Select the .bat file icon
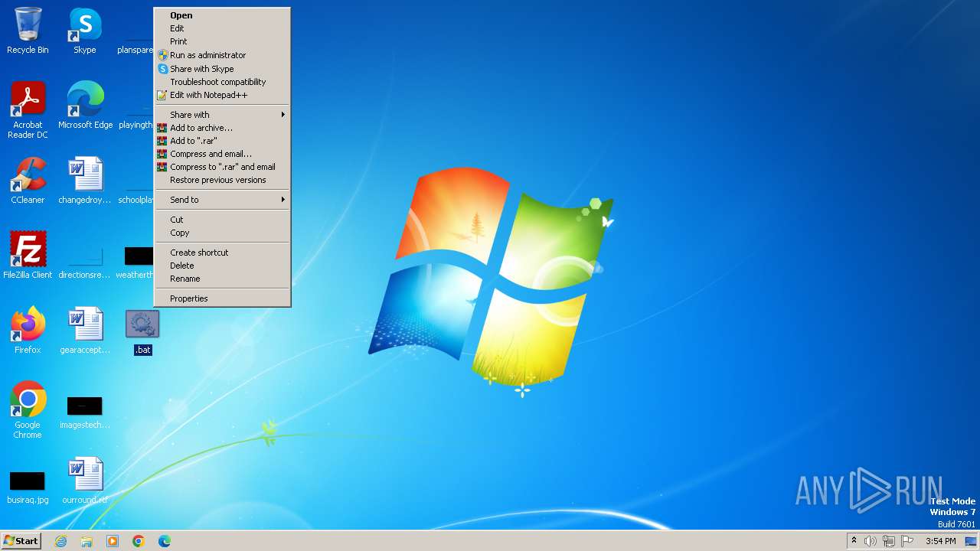 142,333
